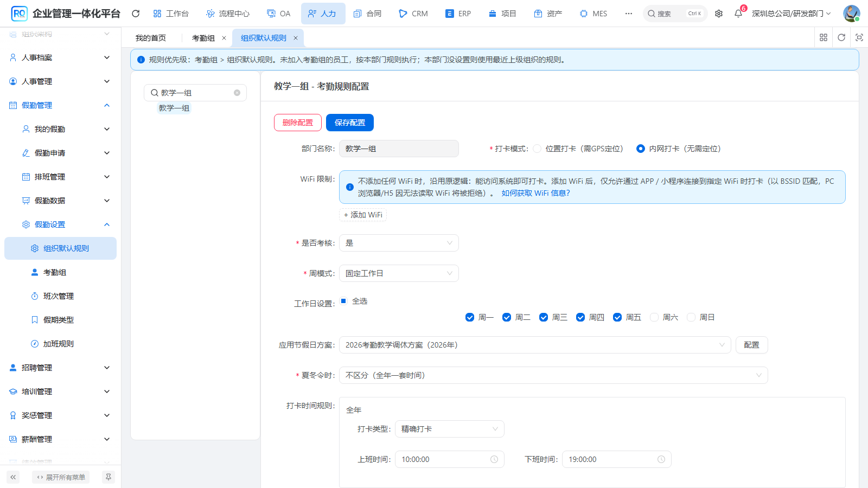868x488 pixels.
Task: Click the 配置 button beside holiday scheme
Action: pos(751,345)
